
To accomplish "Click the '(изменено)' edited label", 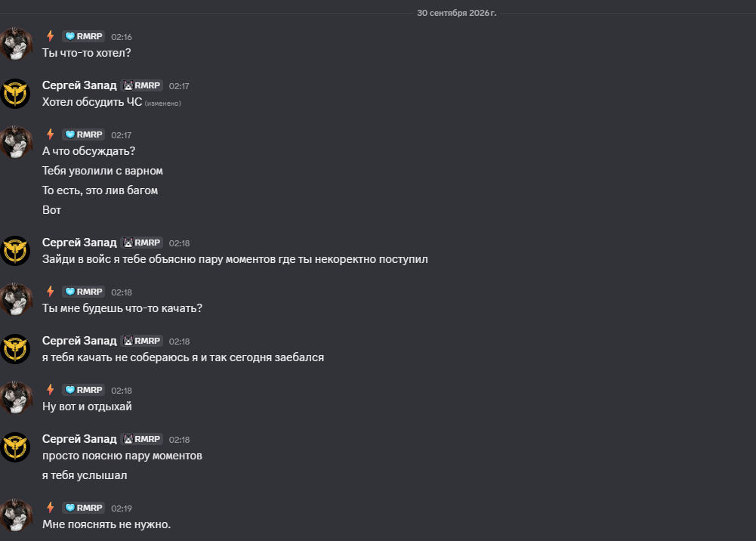I will point(163,104).
